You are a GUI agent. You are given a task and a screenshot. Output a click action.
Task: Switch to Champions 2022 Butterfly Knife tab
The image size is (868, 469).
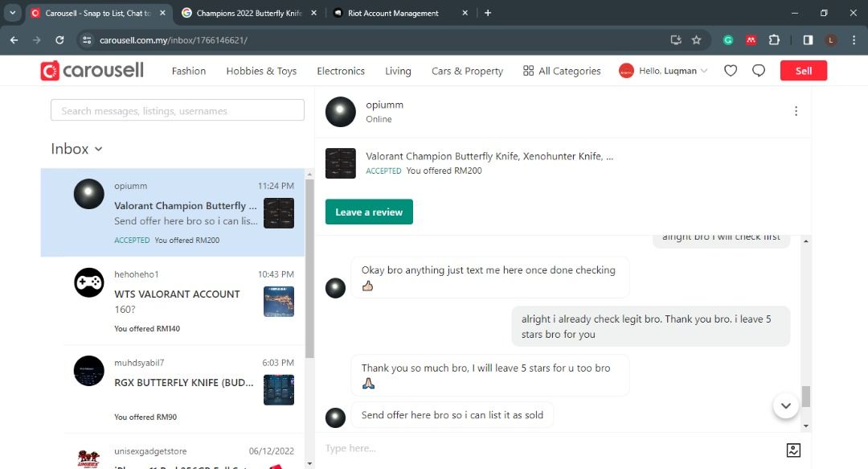coord(249,13)
